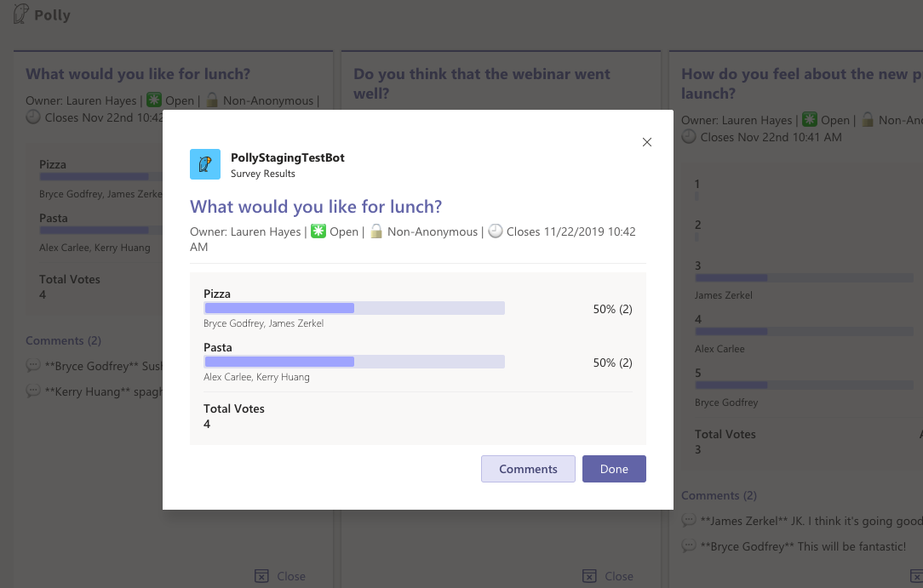Click the Pizza results bar in dialog
The image size is (923, 588).
tap(353, 308)
